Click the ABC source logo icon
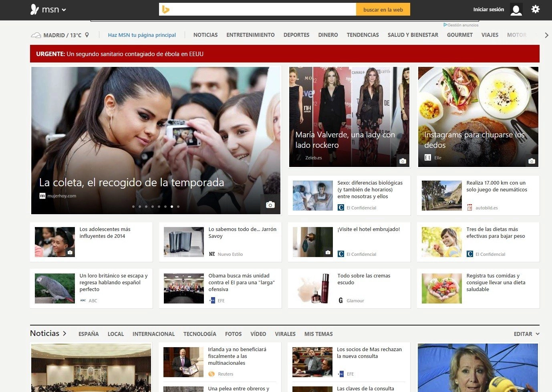 click(x=83, y=300)
